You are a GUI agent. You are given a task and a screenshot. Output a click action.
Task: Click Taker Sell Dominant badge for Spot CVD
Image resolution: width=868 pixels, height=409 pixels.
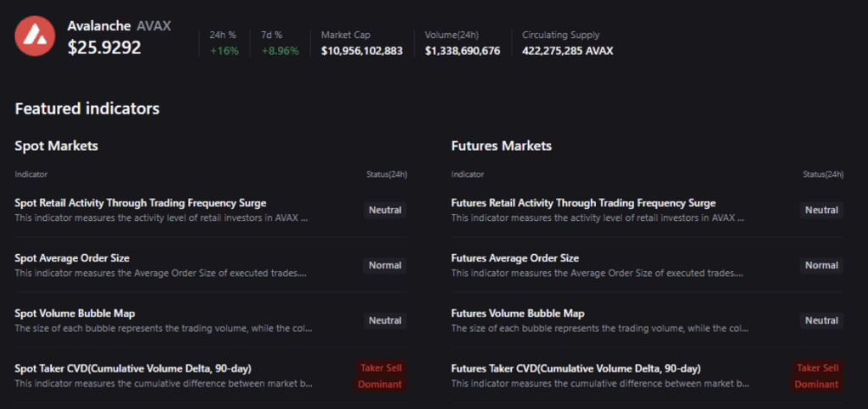click(381, 376)
